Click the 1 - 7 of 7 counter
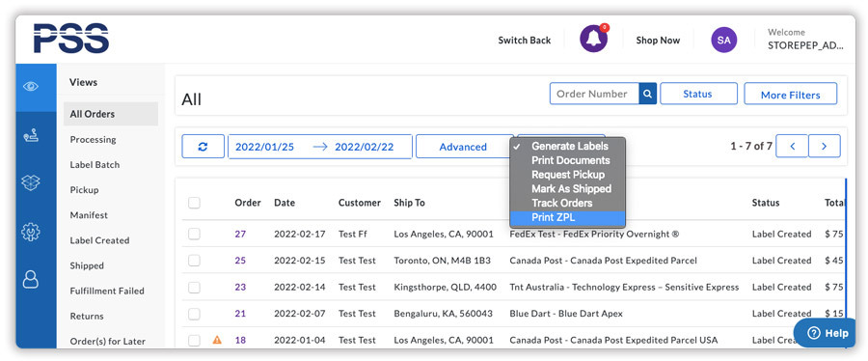 pyautogui.click(x=751, y=146)
